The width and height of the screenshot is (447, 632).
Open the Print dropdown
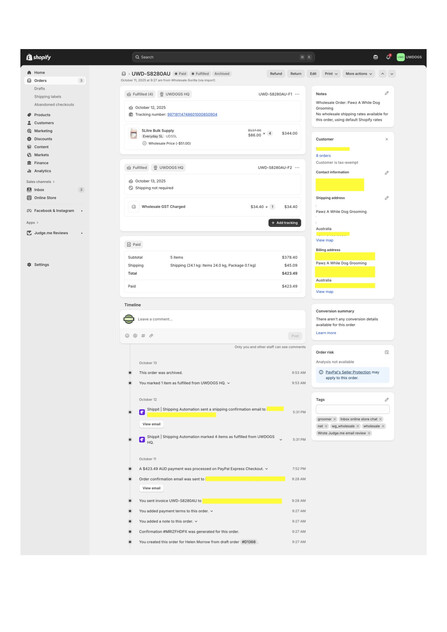(x=331, y=74)
